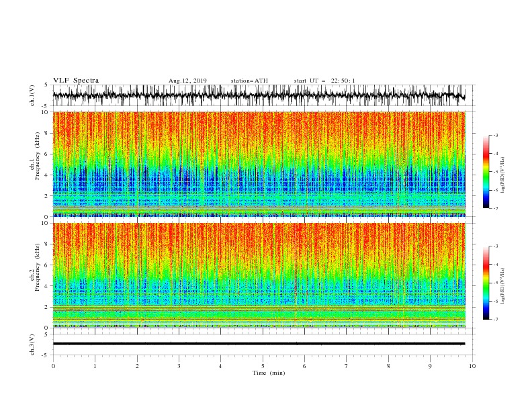Click the "10" tick atop ch.1 frequency axis
532x411 pixels.
click(x=46, y=112)
